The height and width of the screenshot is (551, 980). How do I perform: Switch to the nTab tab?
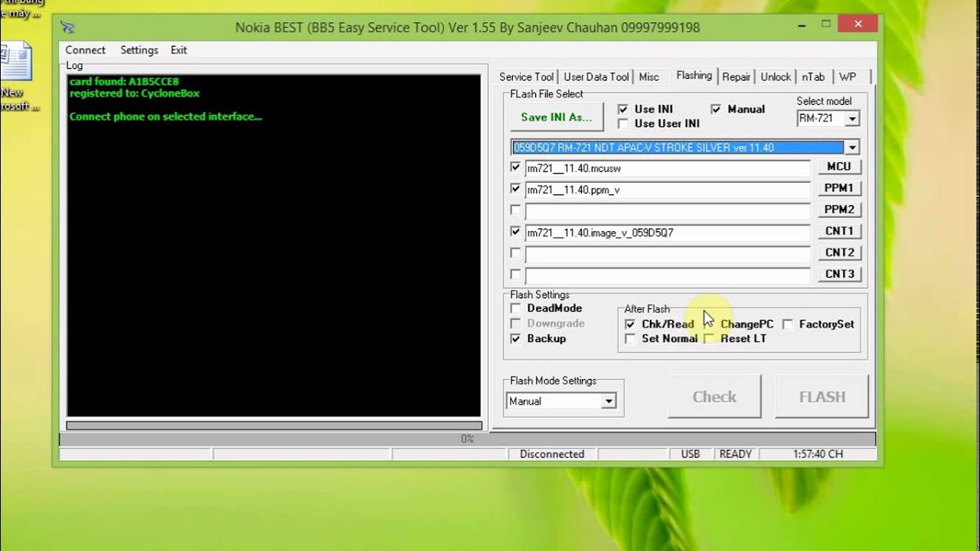point(813,77)
